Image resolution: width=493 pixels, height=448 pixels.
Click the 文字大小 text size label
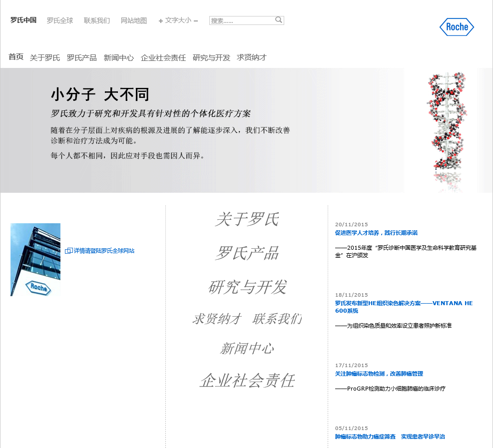tap(178, 20)
